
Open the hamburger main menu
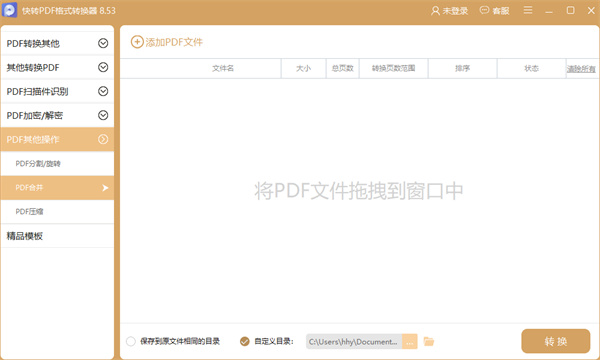pos(528,10)
